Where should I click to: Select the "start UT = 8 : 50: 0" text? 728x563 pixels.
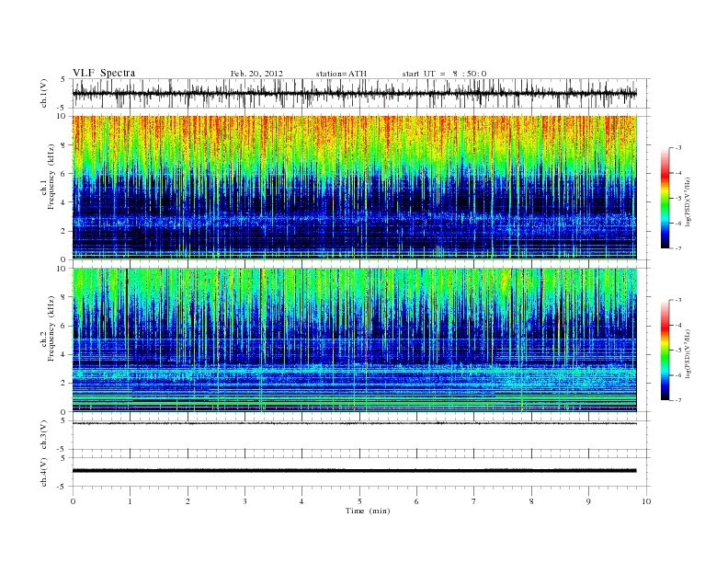(x=444, y=74)
